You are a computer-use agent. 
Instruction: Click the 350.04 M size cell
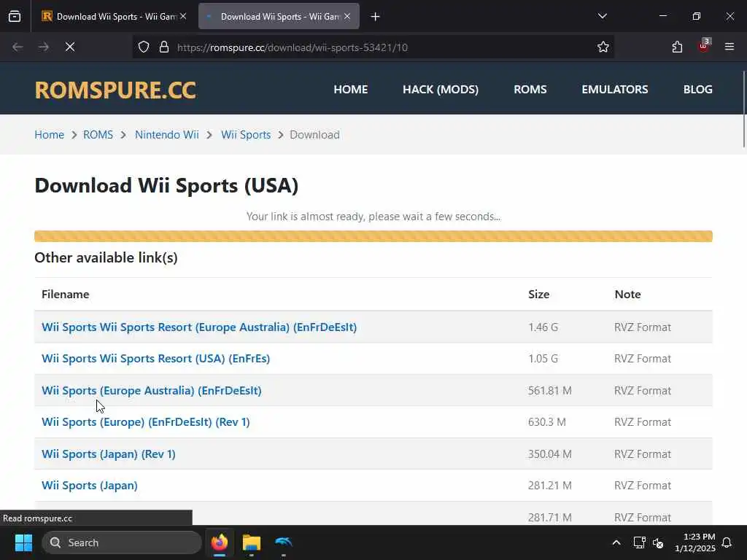(550, 454)
